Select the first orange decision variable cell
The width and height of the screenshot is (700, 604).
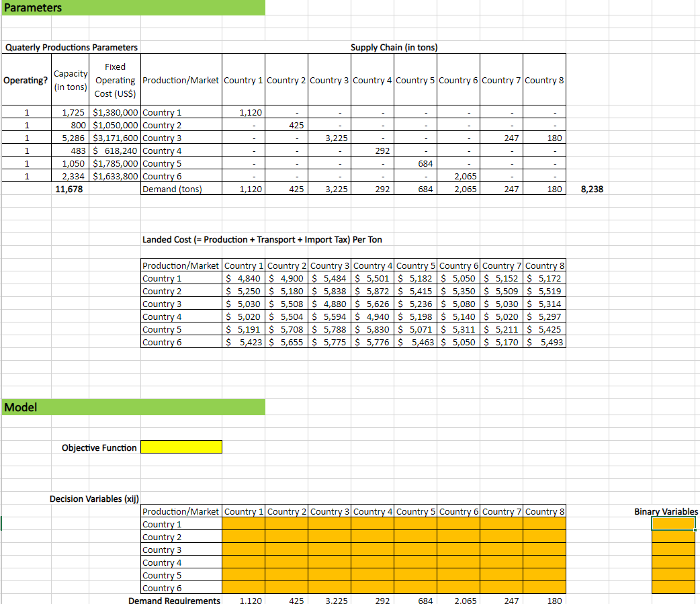(x=243, y=524)
